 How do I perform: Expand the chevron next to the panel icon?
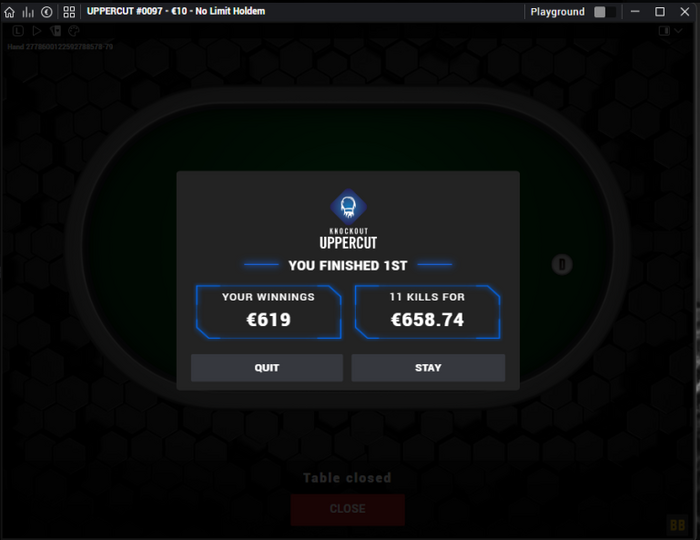pos(678,30)
